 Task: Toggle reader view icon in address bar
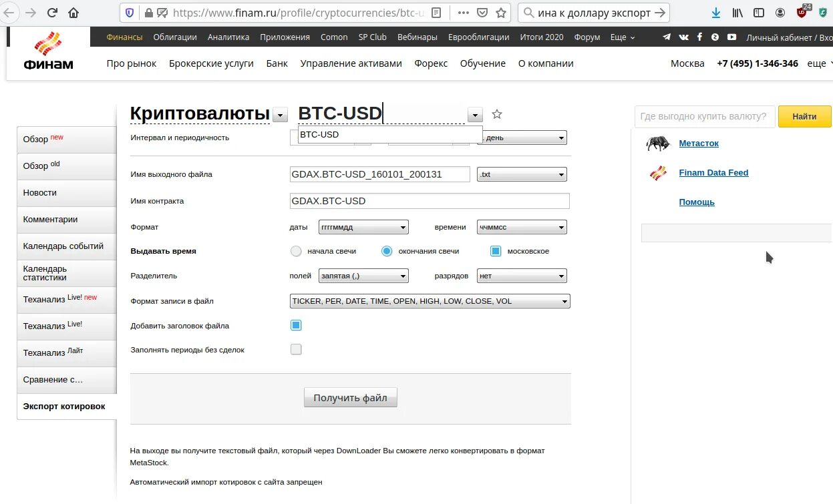pyautogui.click(x=436, y=13)
